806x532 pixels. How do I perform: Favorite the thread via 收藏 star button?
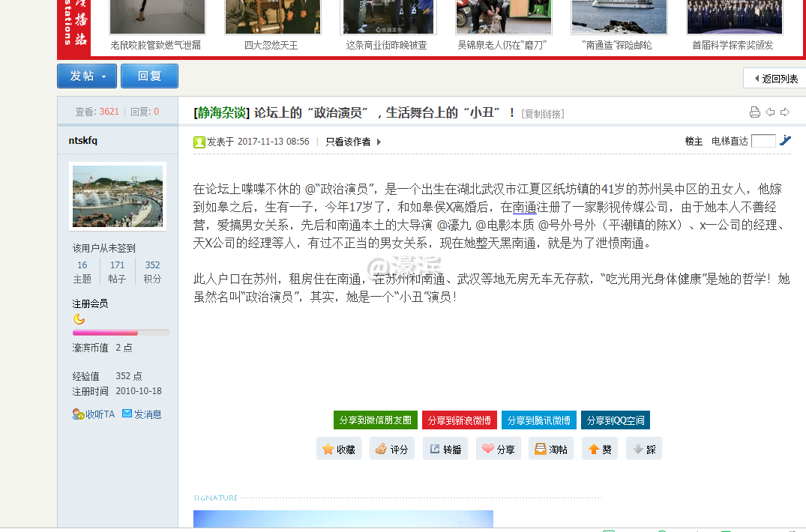pos(339,448)
